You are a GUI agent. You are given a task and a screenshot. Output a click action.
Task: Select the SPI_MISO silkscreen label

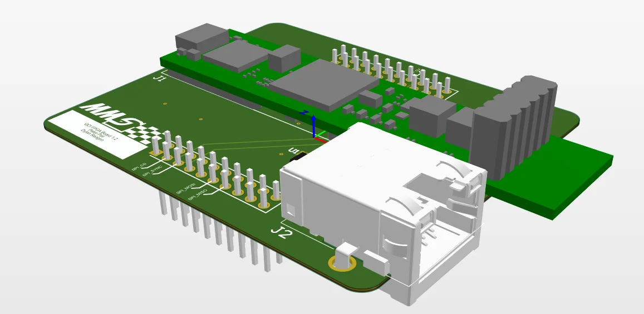[198, 195]
